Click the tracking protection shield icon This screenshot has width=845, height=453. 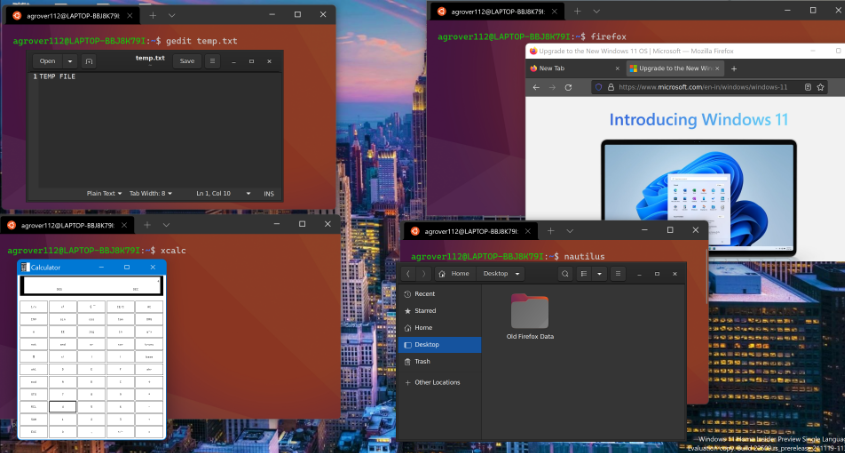pyautogui.click(x=598, y=87)
